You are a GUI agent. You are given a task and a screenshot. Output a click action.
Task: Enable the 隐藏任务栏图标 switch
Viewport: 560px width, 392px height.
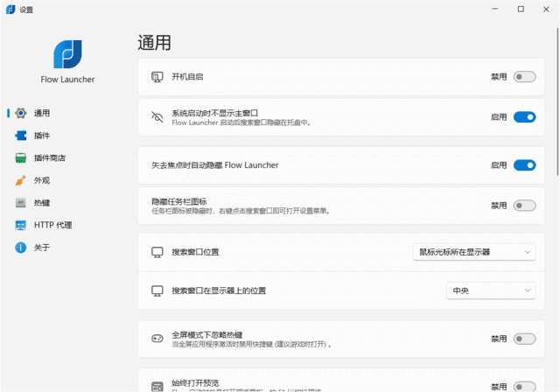pyautogui.click(x=524, y=206)
